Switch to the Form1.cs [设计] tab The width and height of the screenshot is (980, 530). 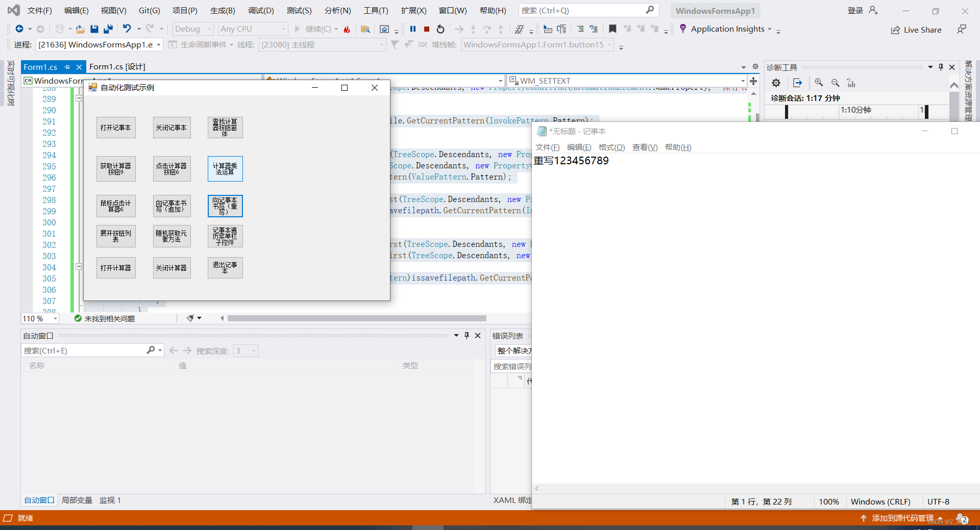click(117, 67)
